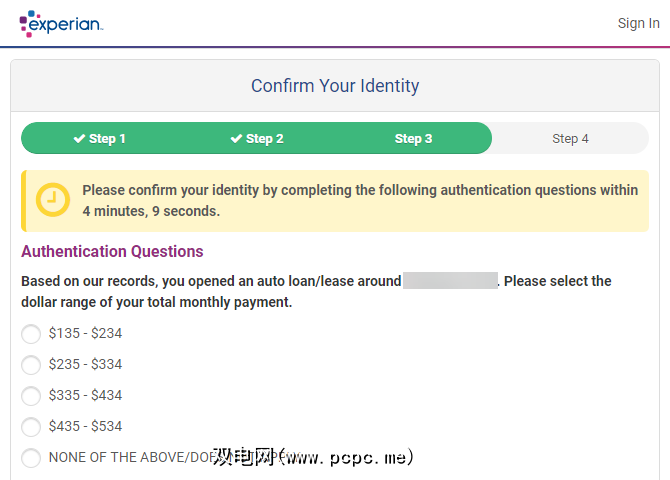Click the Step 4 segment
This screenshot has width=670, height=480.
[570, 139]
